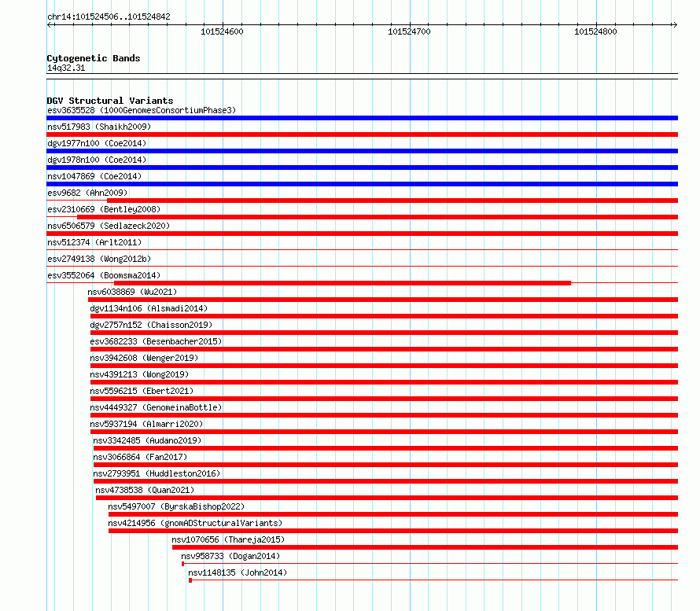
Task: Select nsv3942608 (Wenger2019) label
Action: [144, 358]
